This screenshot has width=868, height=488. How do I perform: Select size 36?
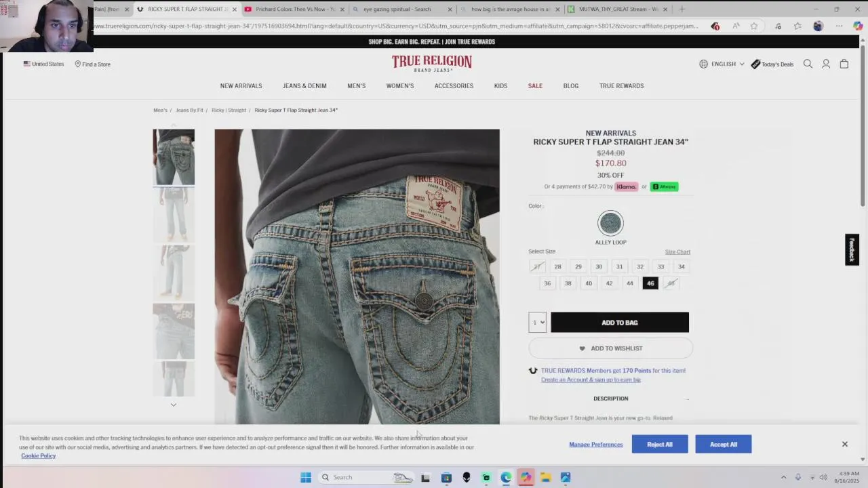click(x=547, y=283)
